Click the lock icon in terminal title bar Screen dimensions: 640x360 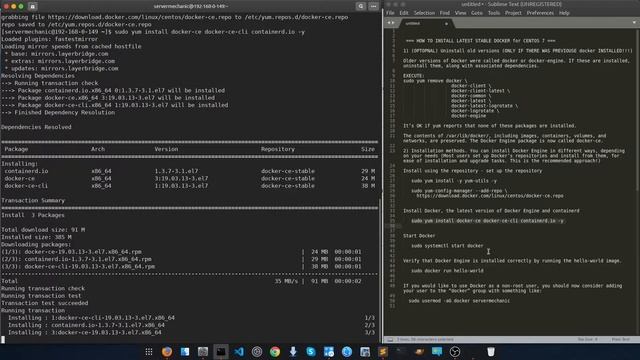[x=33, y=6]
